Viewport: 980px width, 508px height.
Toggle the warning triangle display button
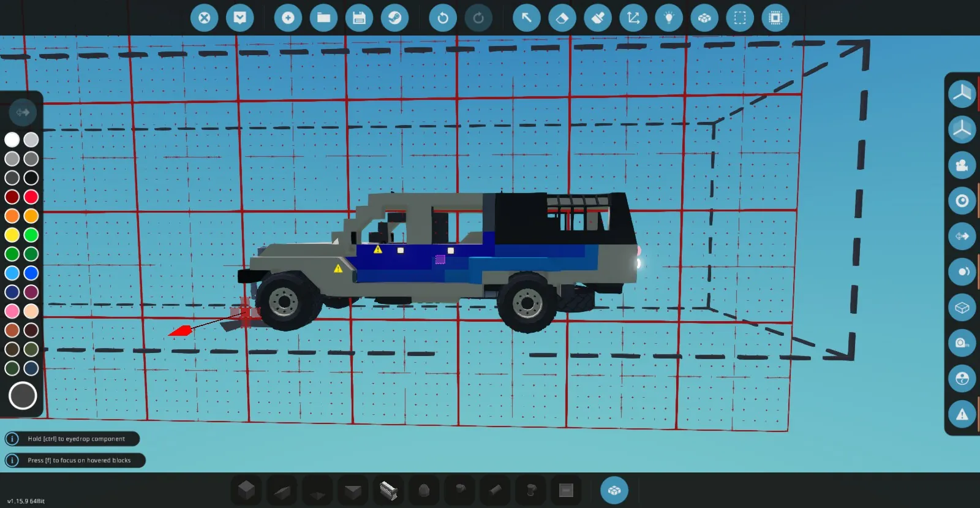pos(962,414)
